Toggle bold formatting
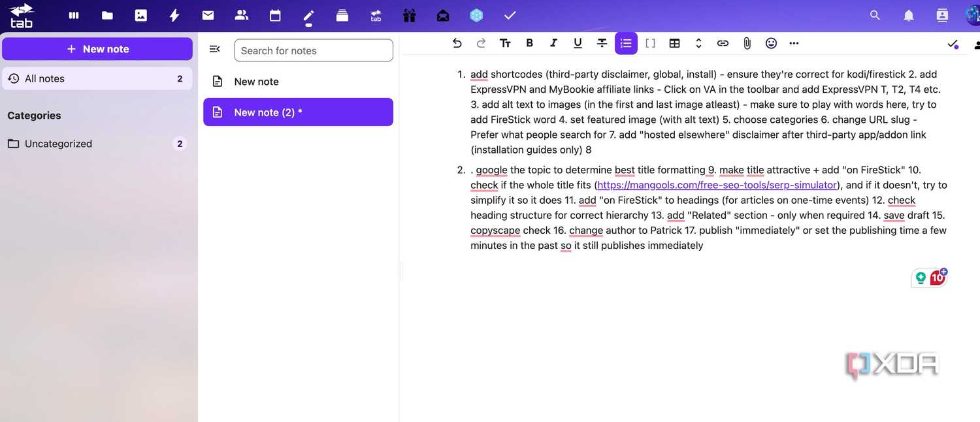 pos(530,43)
